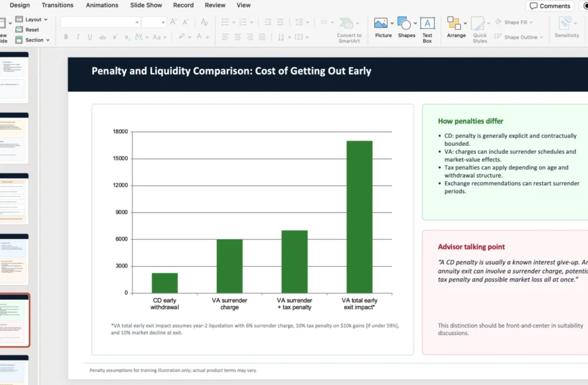Toggle bold formatting
The height and width of the screenshot is (385, 588).
point(66,37)
